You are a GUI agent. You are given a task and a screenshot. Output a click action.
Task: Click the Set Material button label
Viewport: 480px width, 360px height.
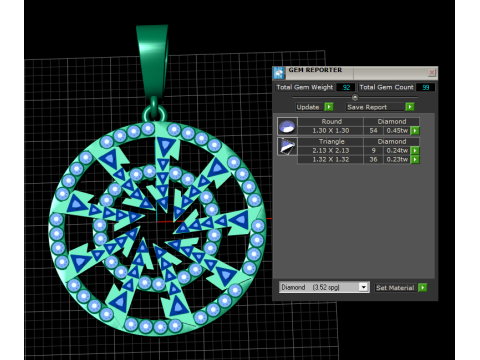point(395,288)
